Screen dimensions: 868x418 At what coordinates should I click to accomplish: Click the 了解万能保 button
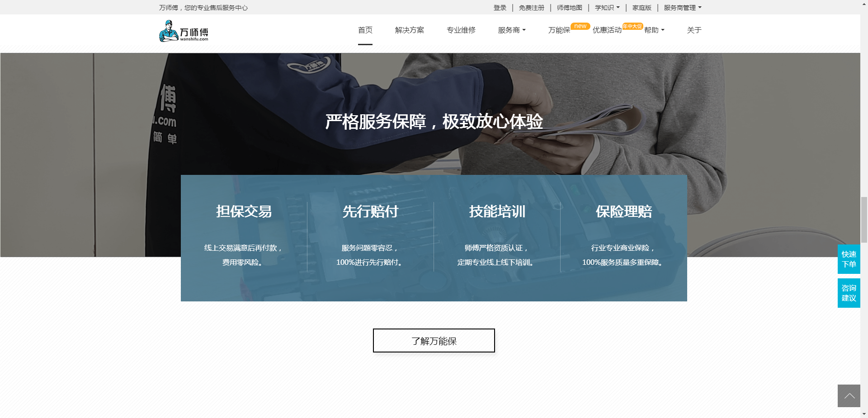[x=434, y=341]
